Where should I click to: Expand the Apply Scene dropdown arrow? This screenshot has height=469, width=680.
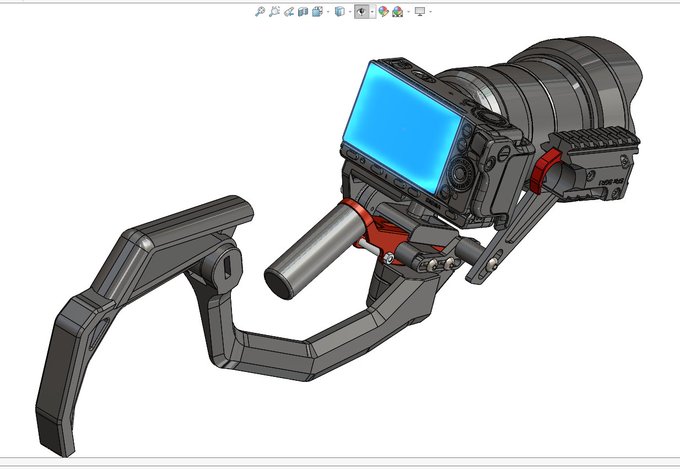tap(409, 12)
